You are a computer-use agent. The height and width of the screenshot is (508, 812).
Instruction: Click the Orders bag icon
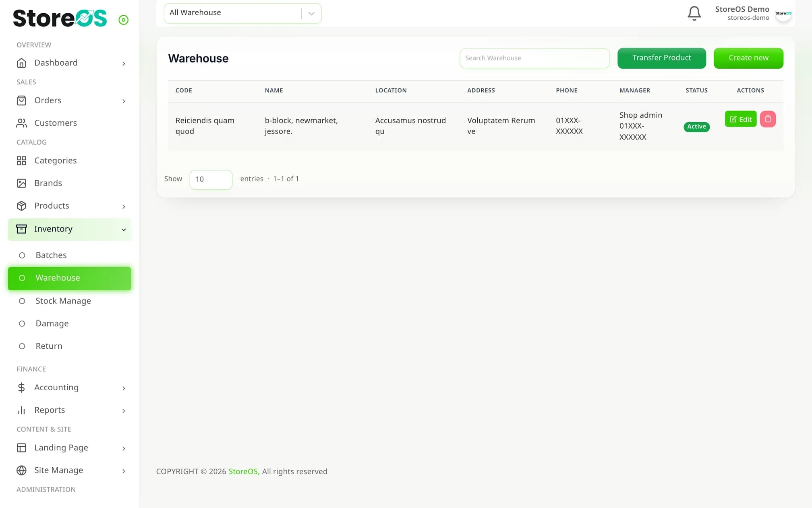(21, 100)
